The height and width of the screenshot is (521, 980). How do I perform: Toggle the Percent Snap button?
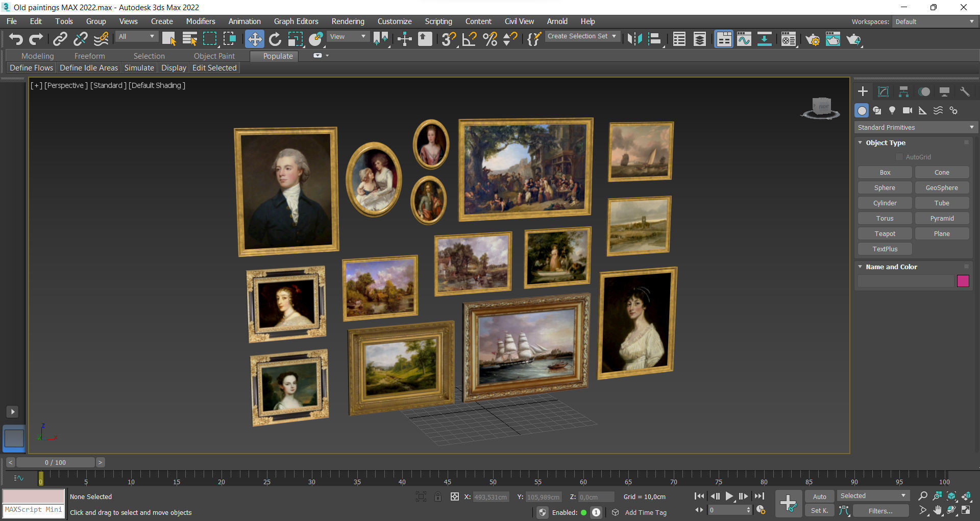490,39
